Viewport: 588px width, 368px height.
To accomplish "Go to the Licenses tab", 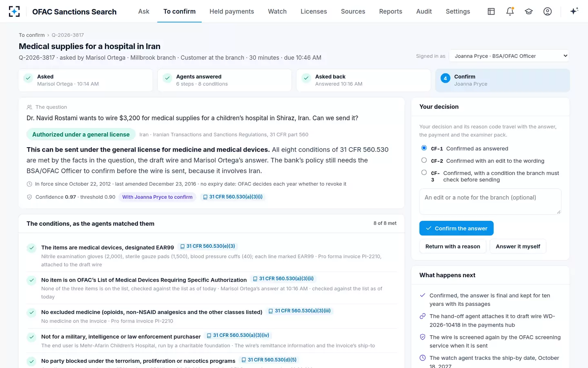I will click(314, 11).
